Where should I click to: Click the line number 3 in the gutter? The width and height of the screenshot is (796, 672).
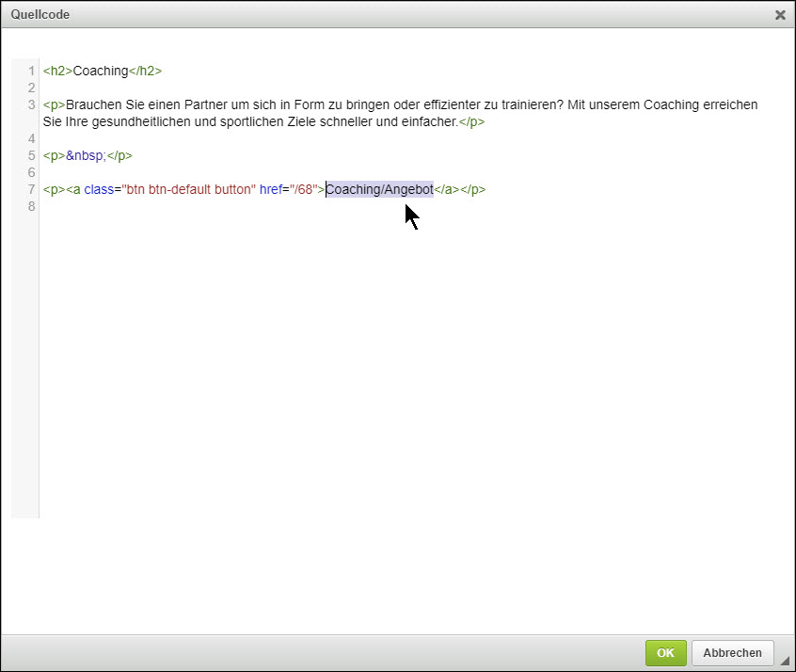point(31,104)
